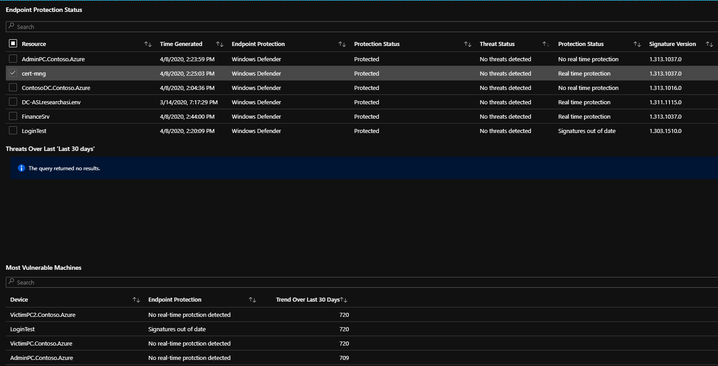Image resolution: width=718 pixels, height=366 pixels.
Task: Select the AdminPC.Contoso.Azure resource in the status table
Action: click(x=53, y=59)
